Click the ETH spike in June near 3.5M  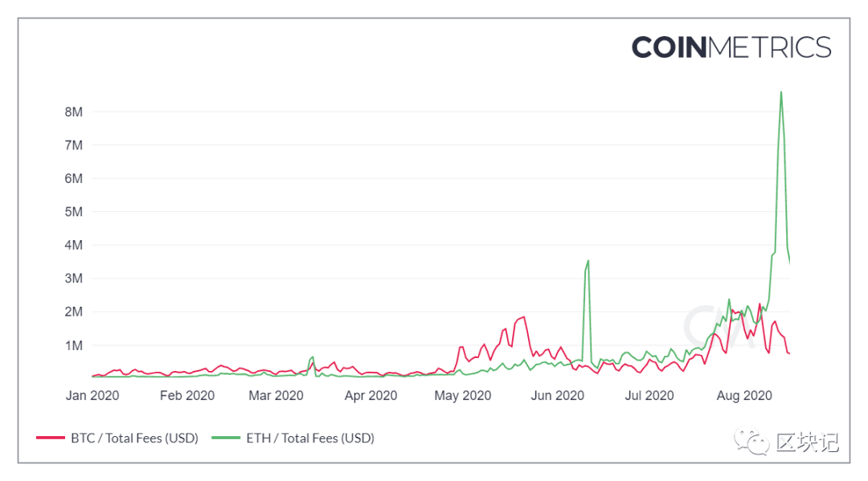(588, 261)
